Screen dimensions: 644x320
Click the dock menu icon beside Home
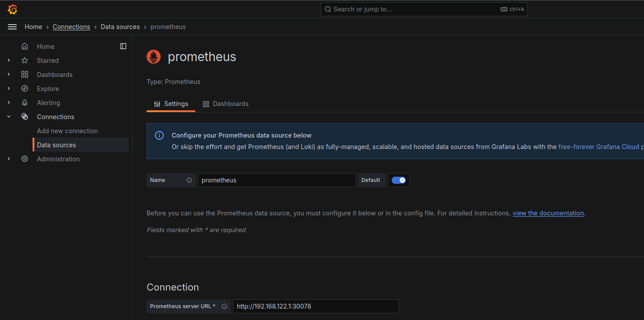pos(123,46)
